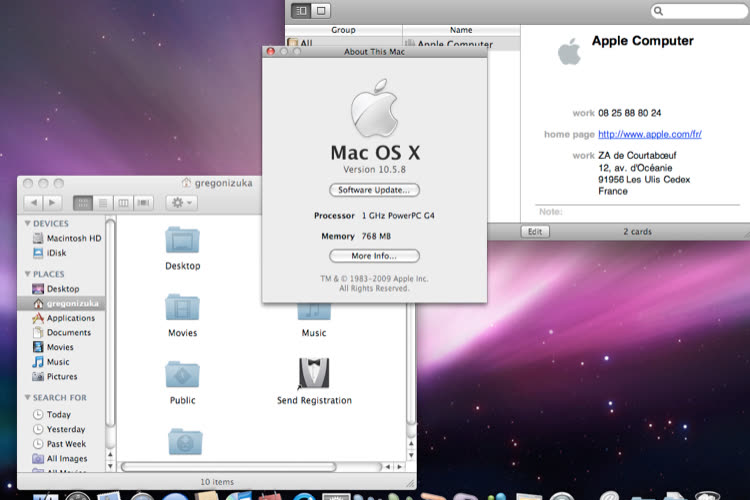Select Documents in the Places list
Image resolution: width=750 pixels, height=500 pixels.
[68, 333]
